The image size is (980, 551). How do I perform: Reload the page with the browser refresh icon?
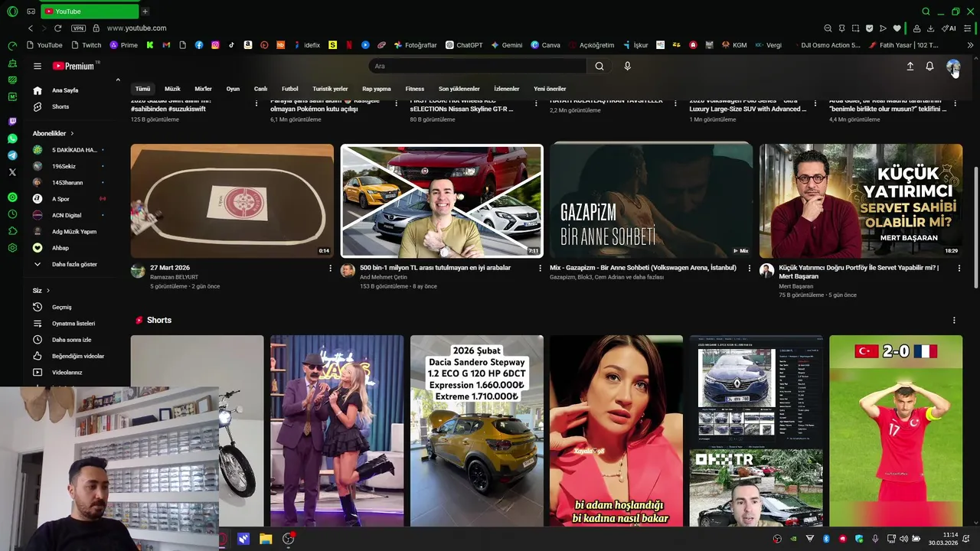click(x=57, y=28)
